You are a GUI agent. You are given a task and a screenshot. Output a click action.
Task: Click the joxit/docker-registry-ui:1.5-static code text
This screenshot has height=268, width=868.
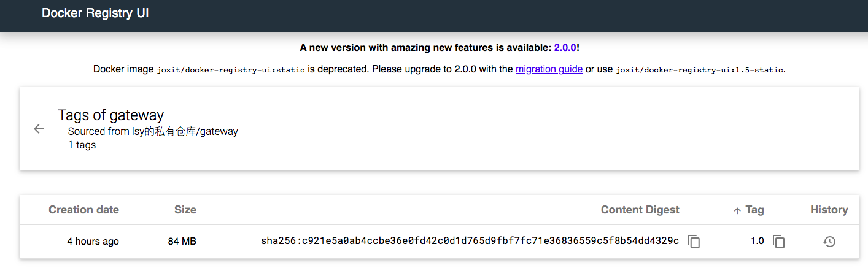click(x=700, y=70)
